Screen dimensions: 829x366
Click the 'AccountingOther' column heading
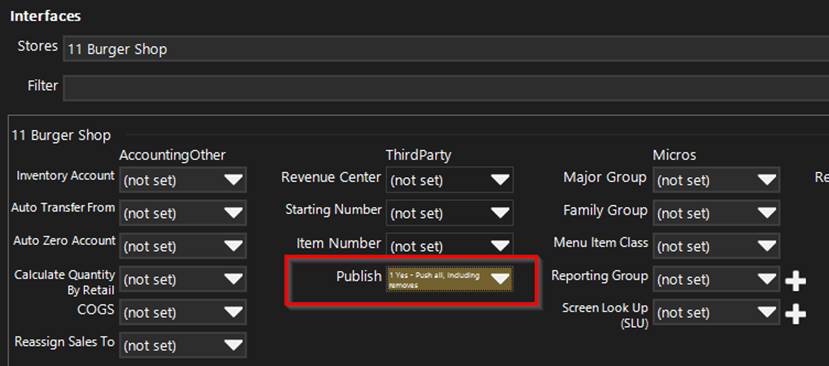[x=172, y=155]
